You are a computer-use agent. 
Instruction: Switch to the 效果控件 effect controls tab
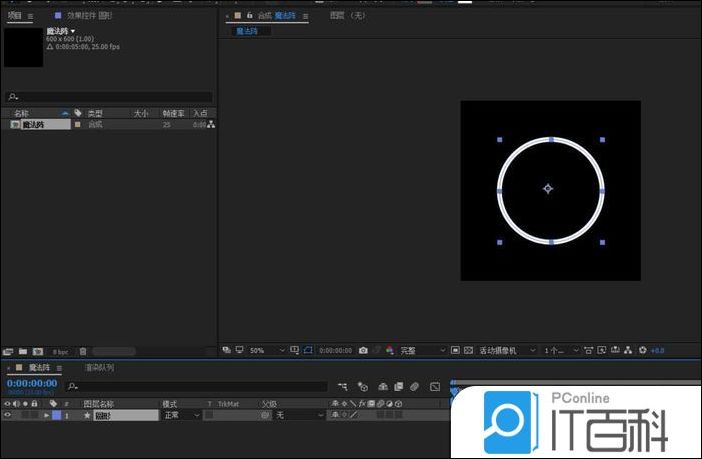point(89,16)
